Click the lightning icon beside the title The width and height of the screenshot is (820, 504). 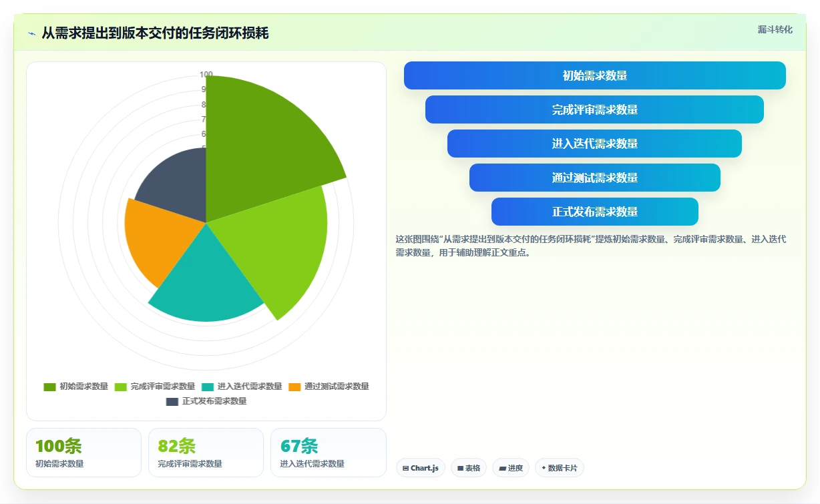[x=32, y=33]
